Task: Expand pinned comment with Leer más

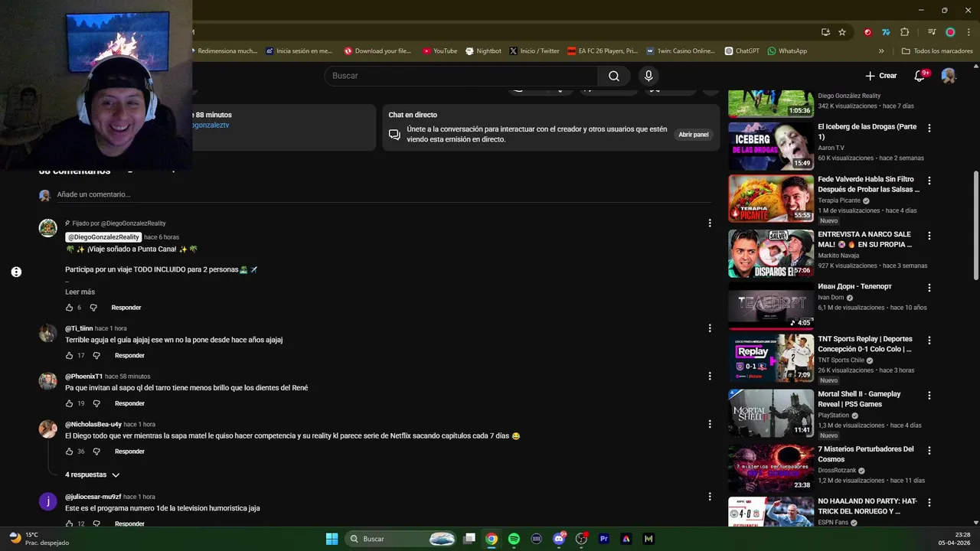Action: point(80,292)
